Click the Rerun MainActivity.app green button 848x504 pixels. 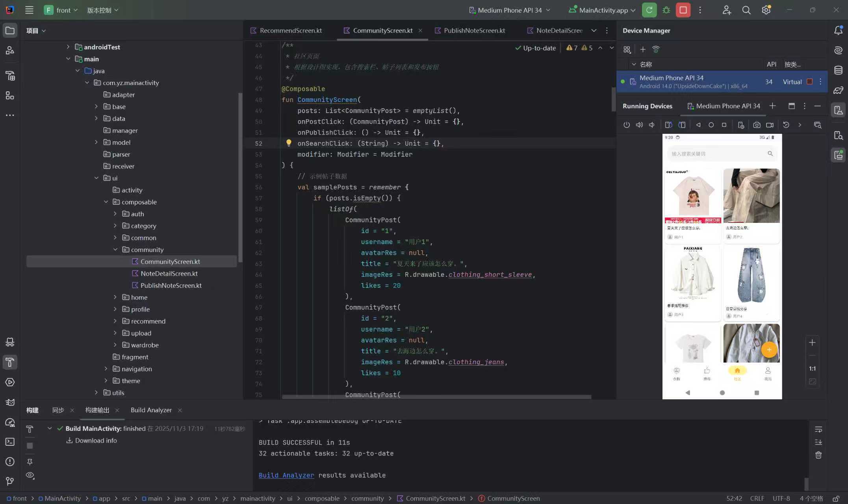[649, 10]
